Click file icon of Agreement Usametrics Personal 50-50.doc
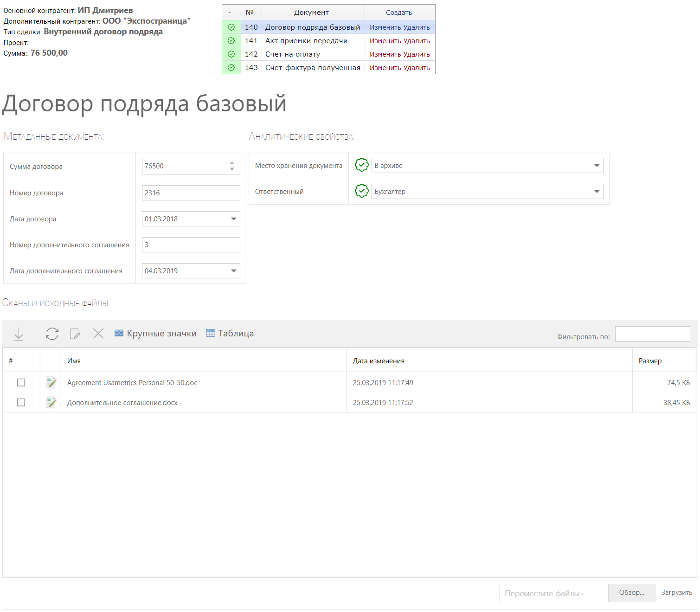 tap(51, 383)
